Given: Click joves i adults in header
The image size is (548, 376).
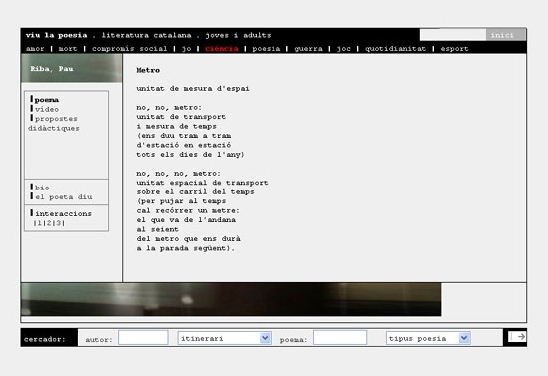Looking at the screenshot, I should [x=238, y=35].
